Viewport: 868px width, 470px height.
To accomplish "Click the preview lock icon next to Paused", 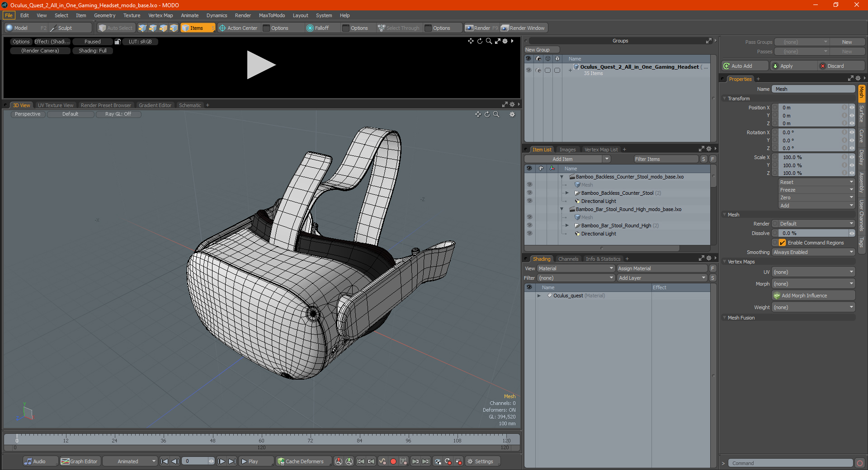I will tap(118, 42).
